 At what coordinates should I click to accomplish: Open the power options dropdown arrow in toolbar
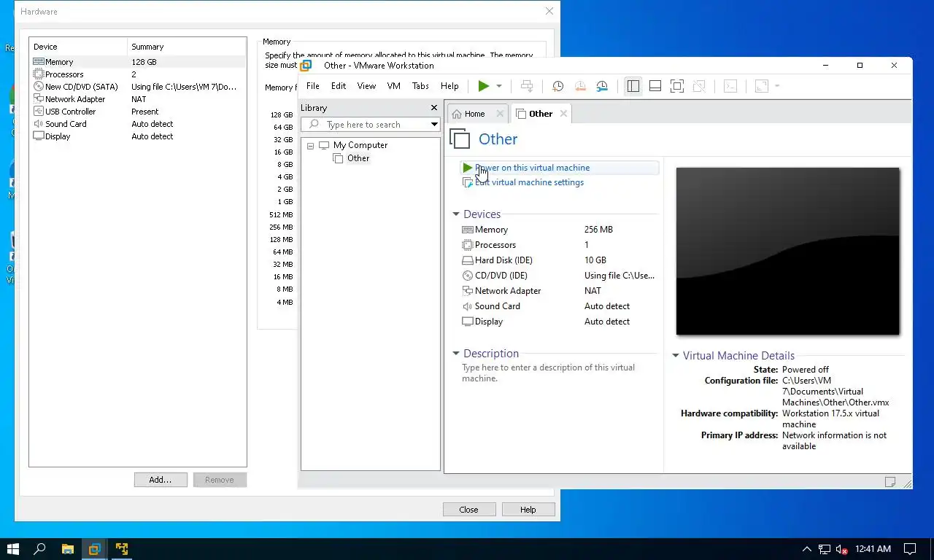[x=499, y=86]
